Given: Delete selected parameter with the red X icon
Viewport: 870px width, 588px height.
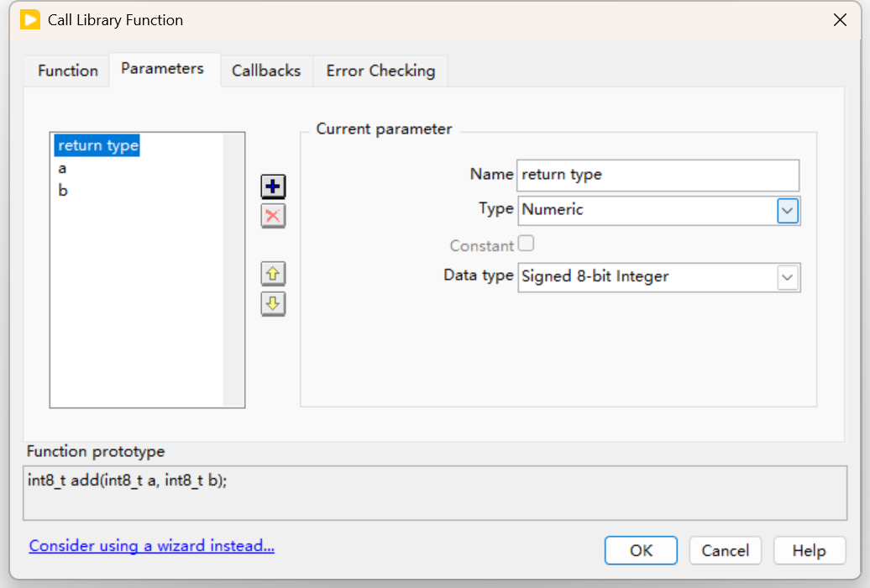Looking at the screenshot, I should point(273,216).
